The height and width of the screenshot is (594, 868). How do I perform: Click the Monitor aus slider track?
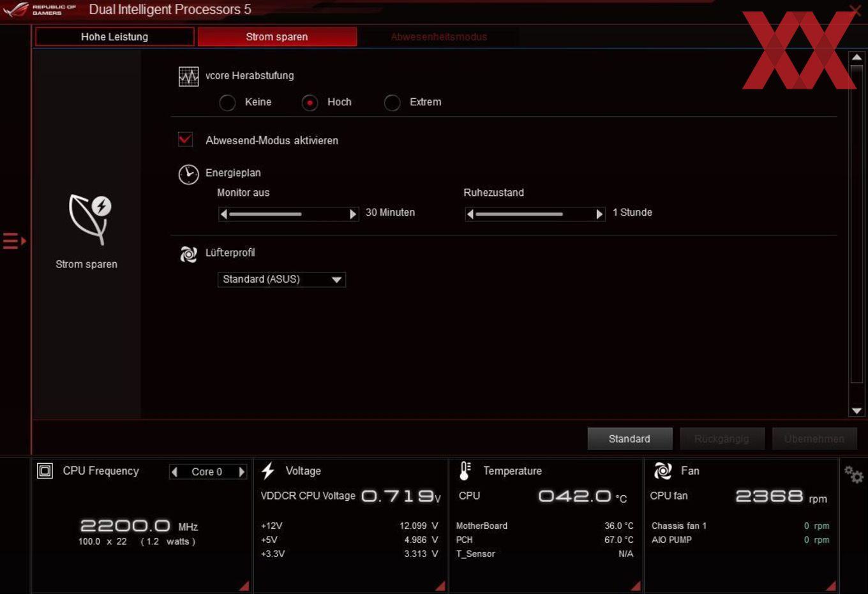288,214
